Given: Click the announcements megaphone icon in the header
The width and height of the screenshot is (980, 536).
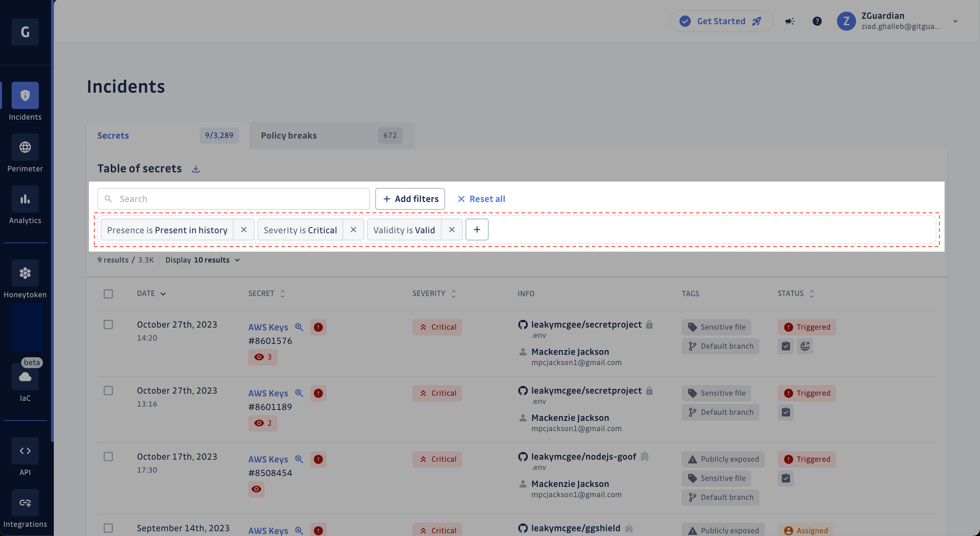Looking at the screenshot, I should [x=789, y=21].
